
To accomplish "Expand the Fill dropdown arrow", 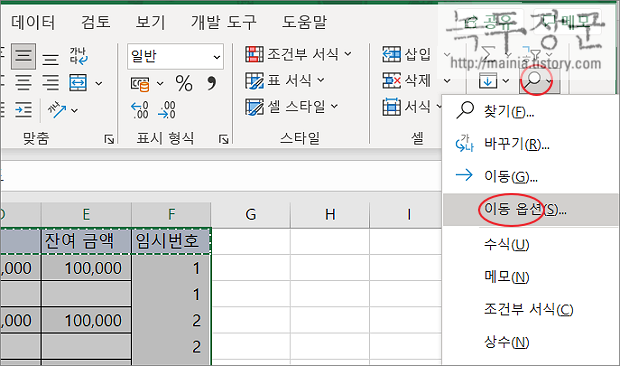I will [505, 81].
